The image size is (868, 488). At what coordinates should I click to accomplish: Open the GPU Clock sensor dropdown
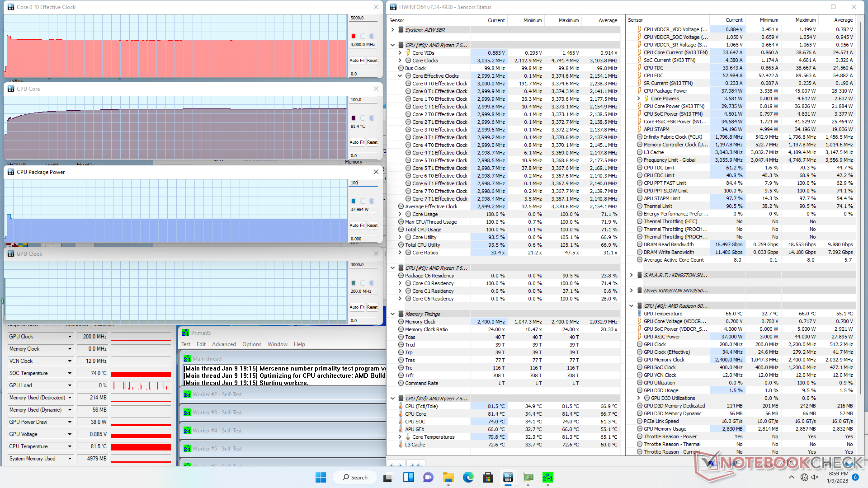70,337
